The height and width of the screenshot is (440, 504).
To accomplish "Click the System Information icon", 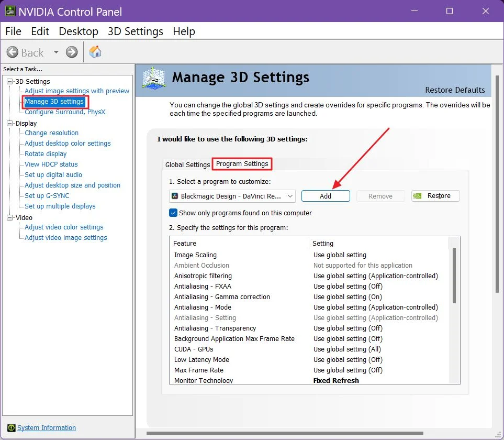I will (11, 427).
